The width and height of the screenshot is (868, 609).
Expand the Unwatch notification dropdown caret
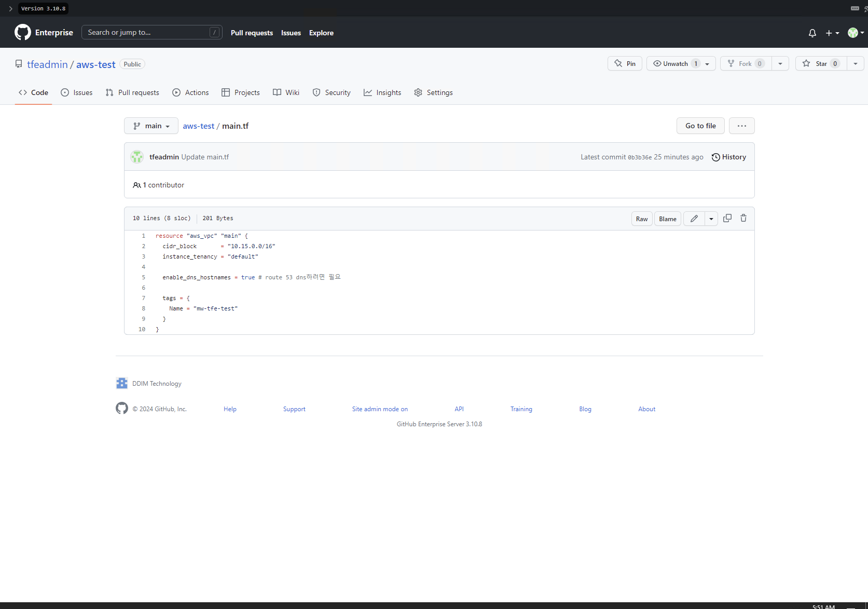coord(708,63)
